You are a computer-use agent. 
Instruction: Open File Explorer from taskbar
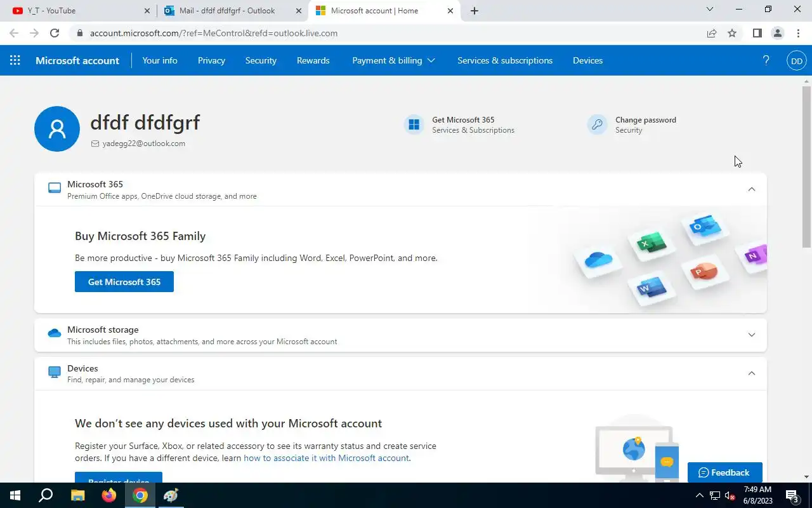pos(77,495)
